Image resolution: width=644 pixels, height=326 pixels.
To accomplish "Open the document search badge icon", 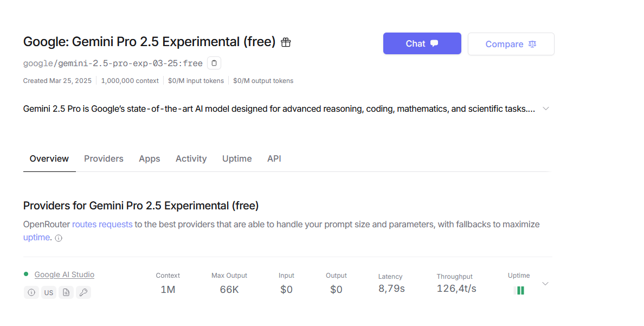I will tap(66, 292).
